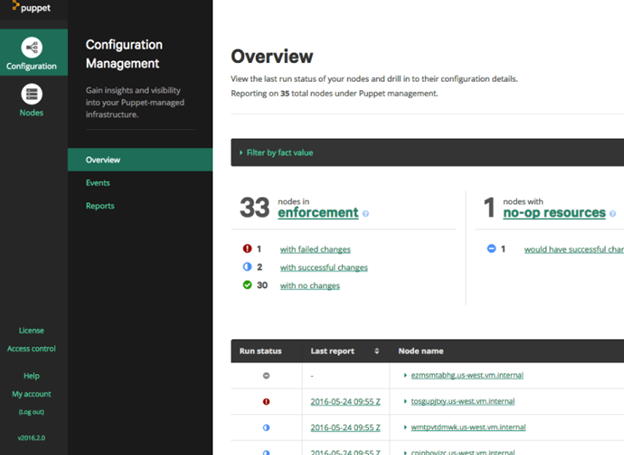
Task: Click the blue no-op status icon
Action: 491,249
